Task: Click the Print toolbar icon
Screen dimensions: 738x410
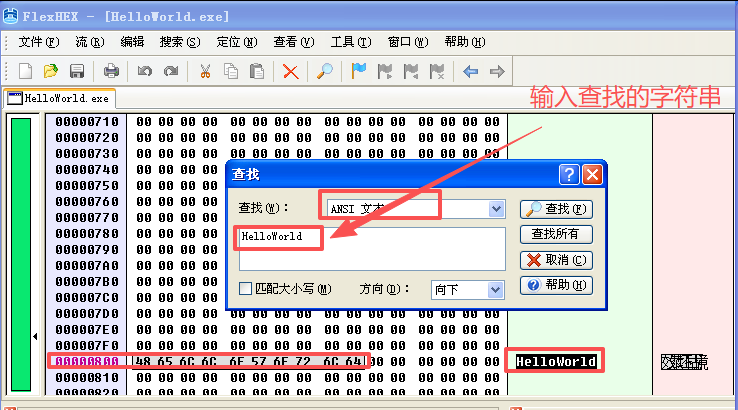Action: [x=111, y=72]
